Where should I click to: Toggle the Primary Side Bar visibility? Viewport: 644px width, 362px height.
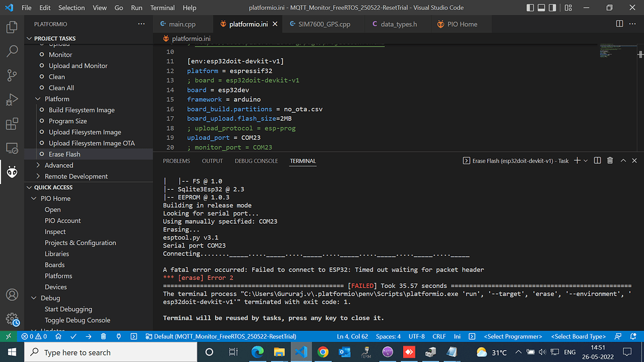coord(529,8)
